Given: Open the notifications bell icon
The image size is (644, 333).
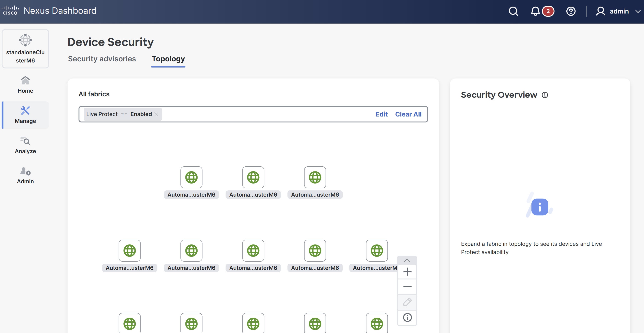Looking at the screenshot, I should click(x=535, y=11).
